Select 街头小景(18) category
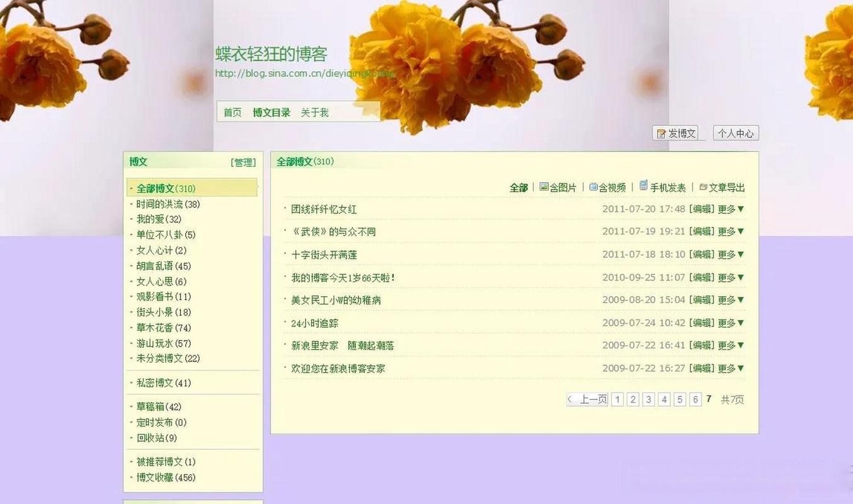The width and height of the screenshot is (853, 504). pos(164,312)
